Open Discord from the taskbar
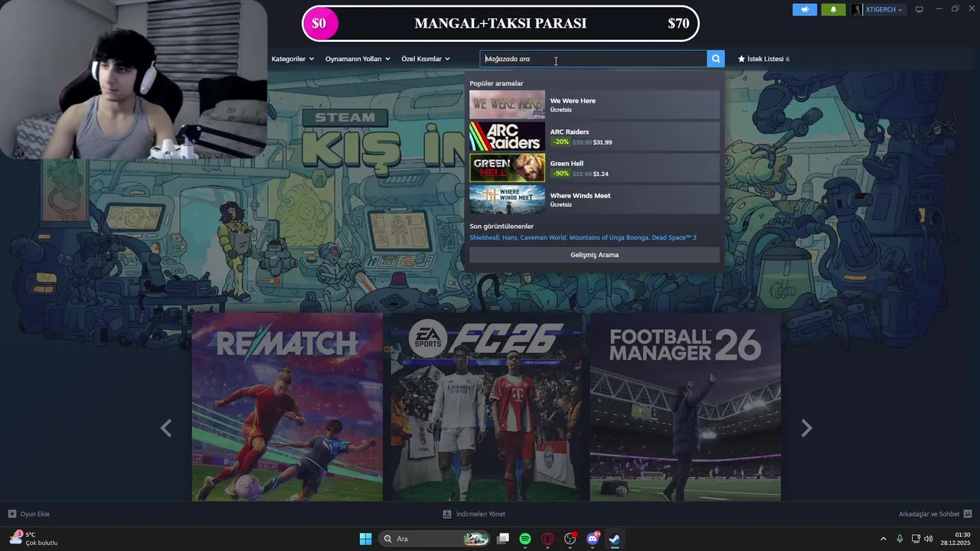980x551 pixels. pos(593,539)
